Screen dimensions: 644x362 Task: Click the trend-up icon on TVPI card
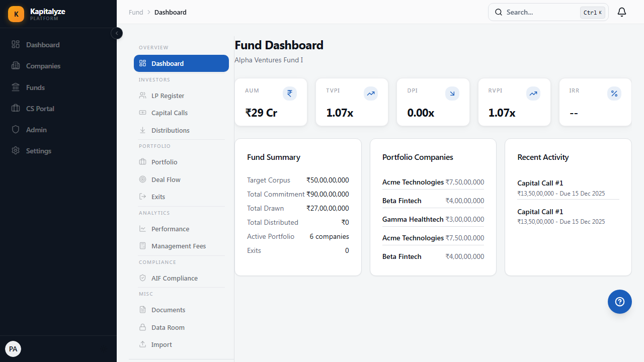371,94
